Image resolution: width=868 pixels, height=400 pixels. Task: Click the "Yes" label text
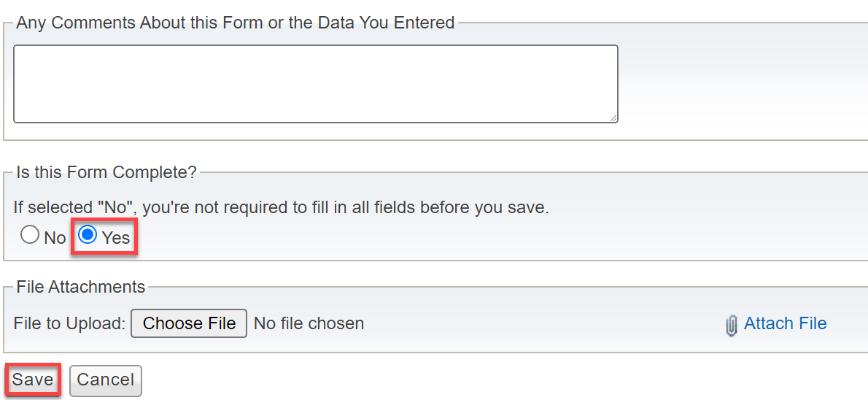click(x=116, y=238)
